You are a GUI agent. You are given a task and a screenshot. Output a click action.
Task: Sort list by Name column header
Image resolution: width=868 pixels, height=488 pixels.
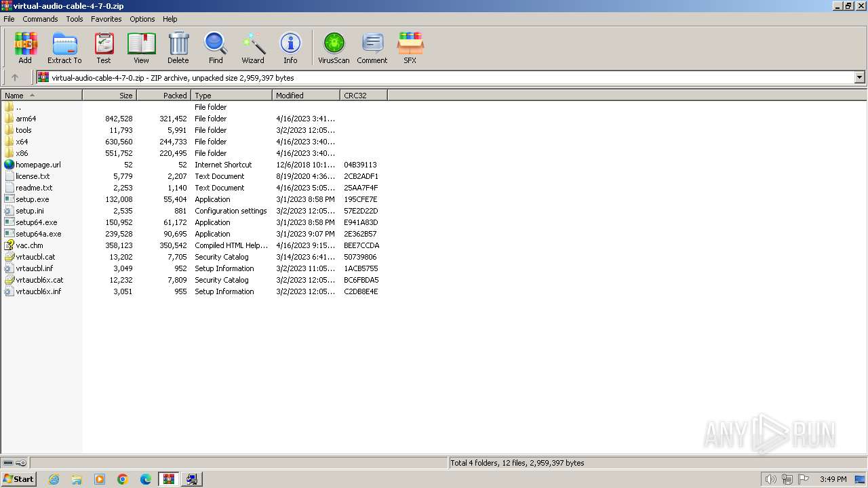42,96
